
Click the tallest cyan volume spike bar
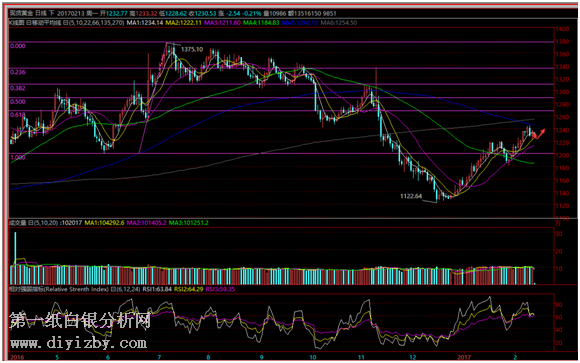pyautogui.click(x=15, y=258)
